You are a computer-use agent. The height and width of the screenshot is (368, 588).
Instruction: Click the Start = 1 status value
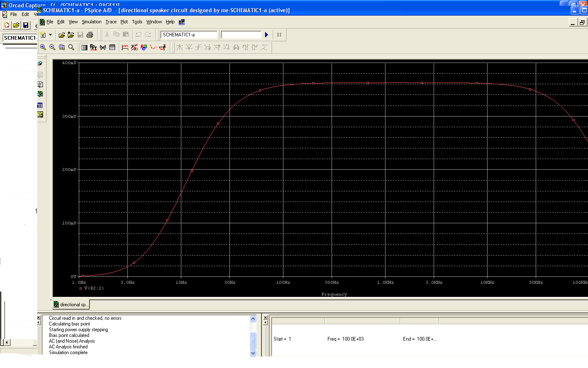point(282,339)
